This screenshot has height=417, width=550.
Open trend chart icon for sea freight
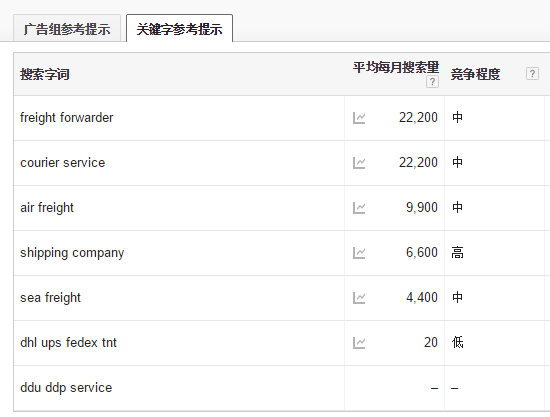tap(359, 298)
